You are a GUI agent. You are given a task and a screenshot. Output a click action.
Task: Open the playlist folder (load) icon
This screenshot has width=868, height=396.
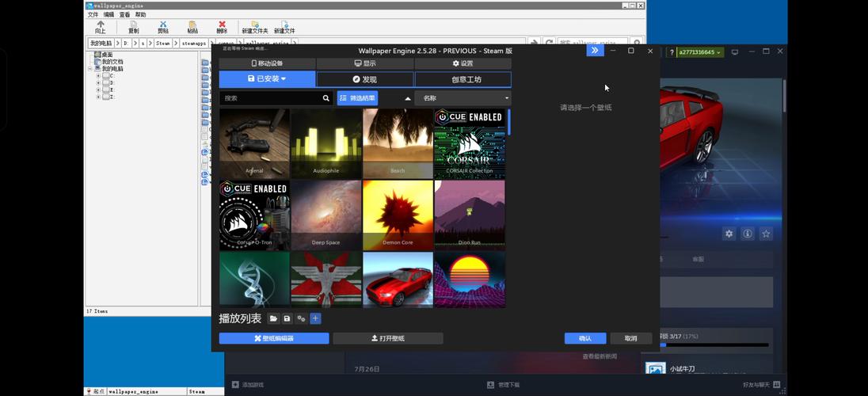(273, 318)
